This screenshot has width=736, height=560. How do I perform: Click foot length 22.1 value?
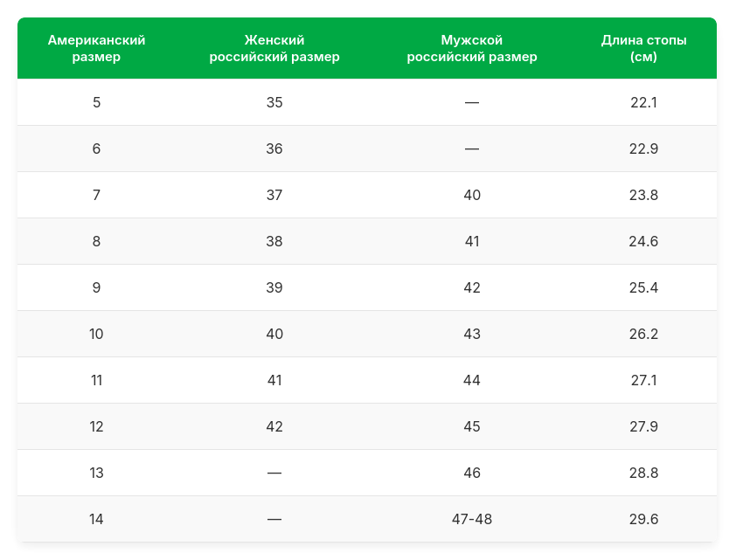[643, 102]
